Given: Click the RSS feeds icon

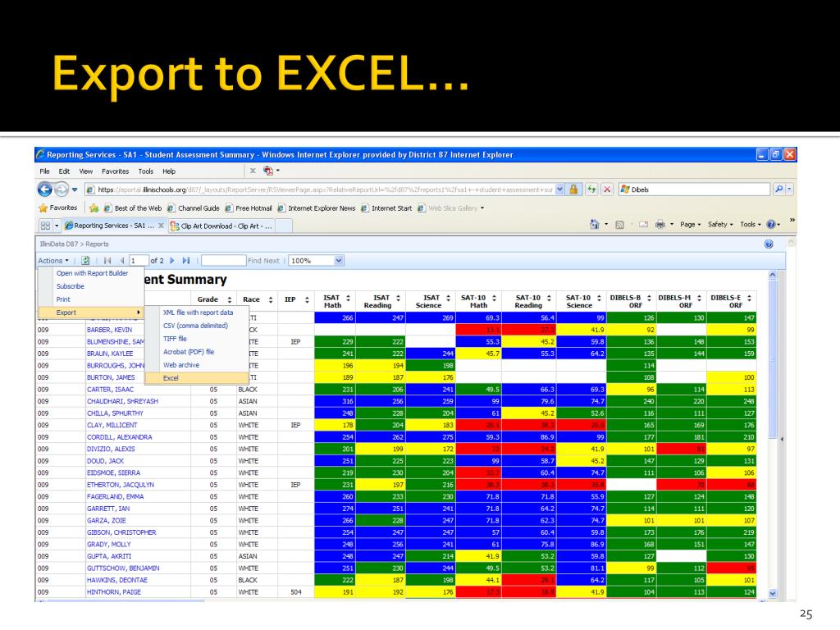Looking at the screenshot, I should 620,225.
